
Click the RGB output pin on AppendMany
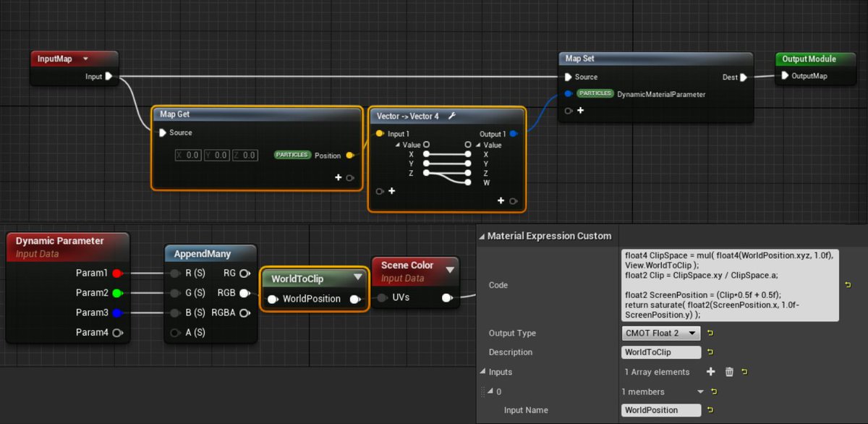(245, 293)
